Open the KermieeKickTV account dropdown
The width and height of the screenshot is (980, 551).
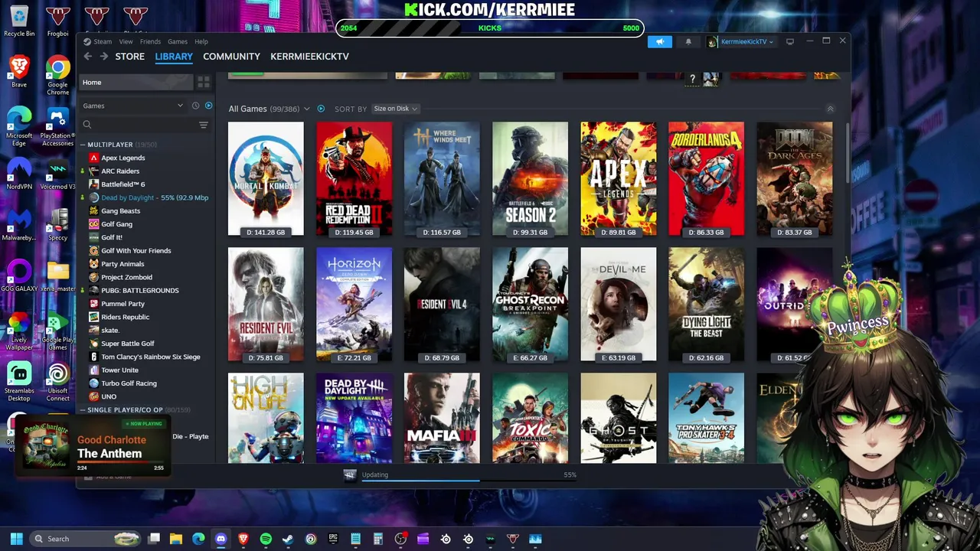coord(741,42)
